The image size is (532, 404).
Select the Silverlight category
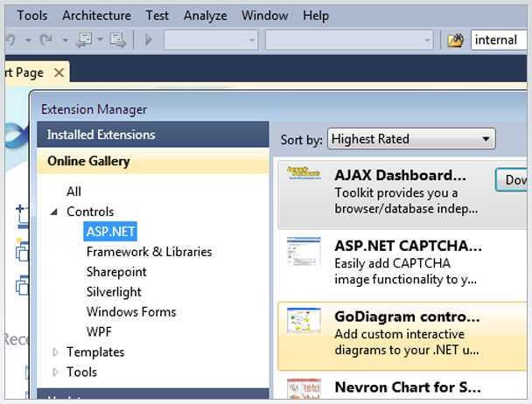pyautogui.click(x=114, y=292)
